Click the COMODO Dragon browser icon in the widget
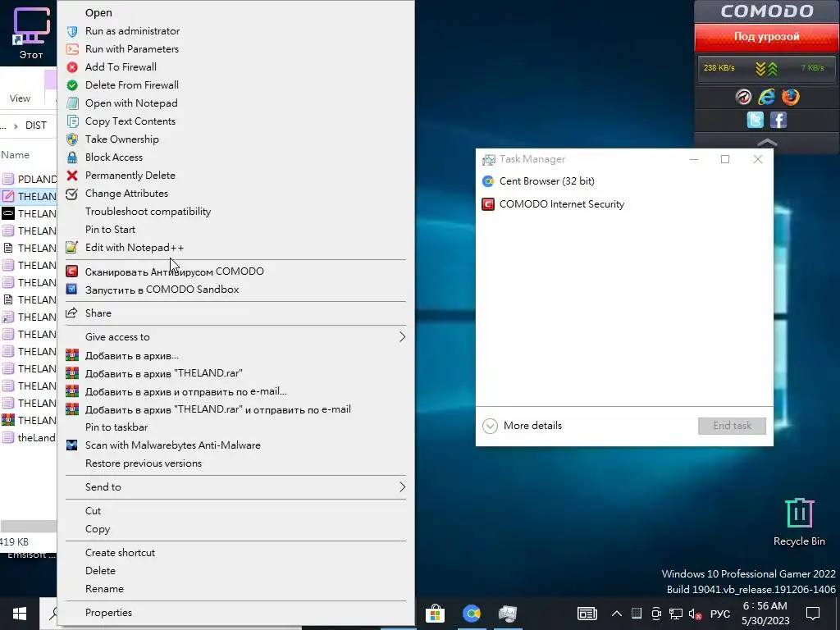The height and width of the screenshot is (630, 840). [743, 97]
